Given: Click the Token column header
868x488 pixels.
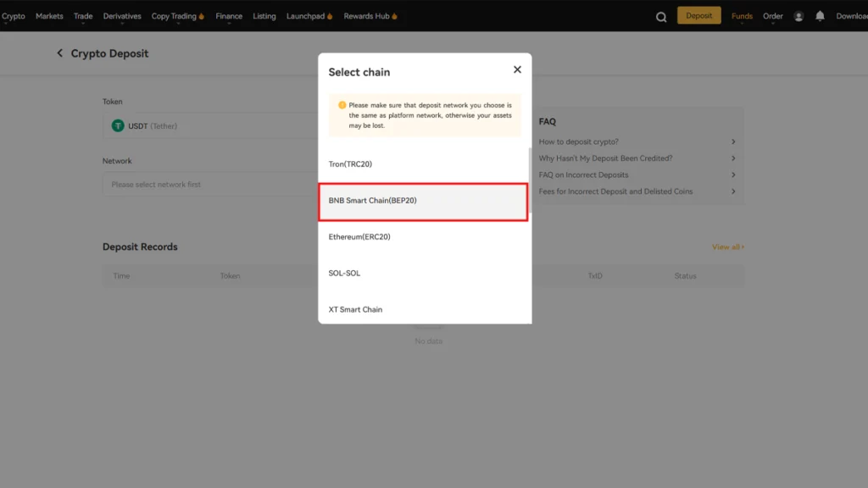Looking at the screenshot, I should [x=230, y=275].
